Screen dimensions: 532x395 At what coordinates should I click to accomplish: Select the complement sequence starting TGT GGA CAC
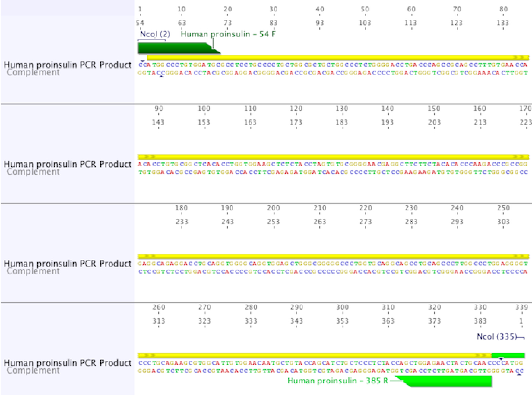click(333, 172)
